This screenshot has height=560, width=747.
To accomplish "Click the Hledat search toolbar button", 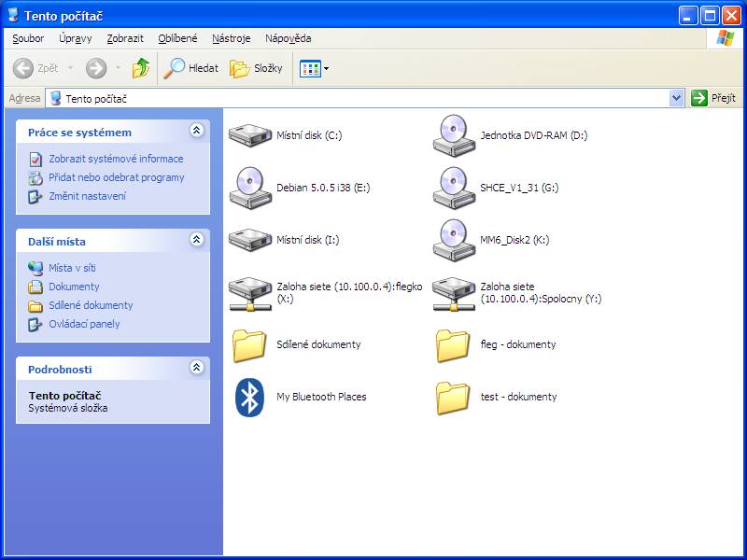I will [x=191, y=68].
